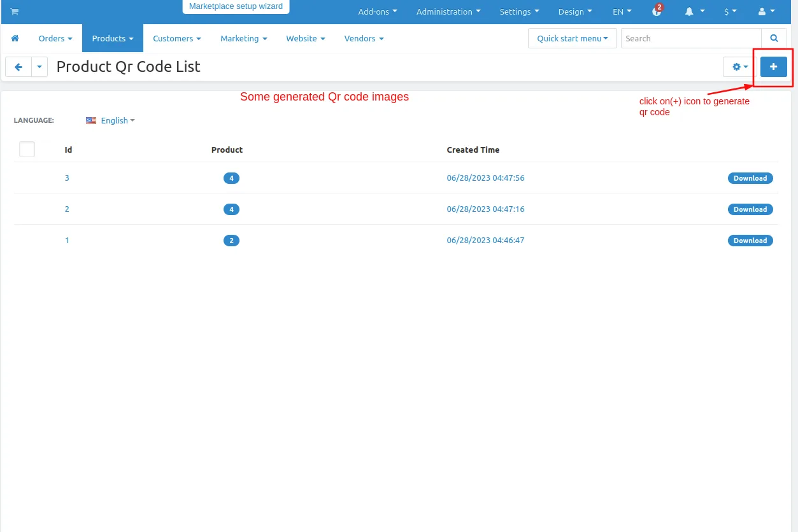Click the shopping cart storefront icon

click(x=15, y=11)
